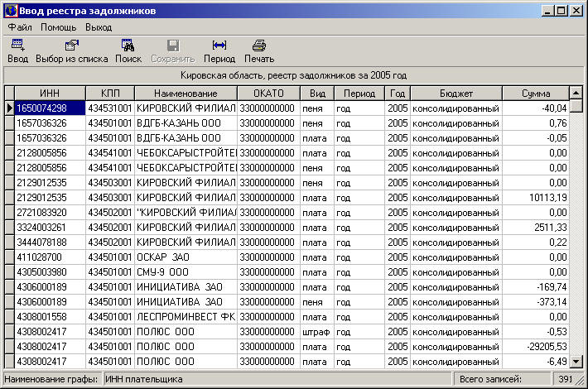This screenshot has height=389, width=588.
Task: Open the Помощь menu
Action: 59,27
